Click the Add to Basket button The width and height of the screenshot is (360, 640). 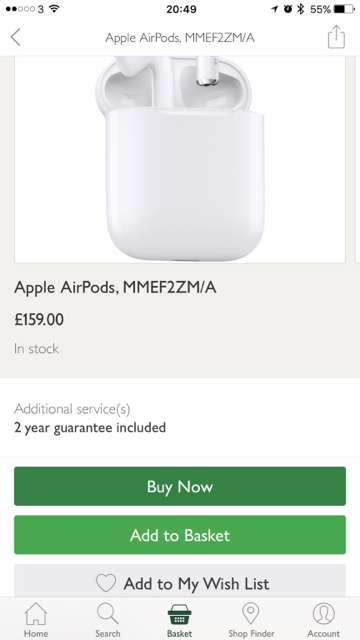[180, 535]
